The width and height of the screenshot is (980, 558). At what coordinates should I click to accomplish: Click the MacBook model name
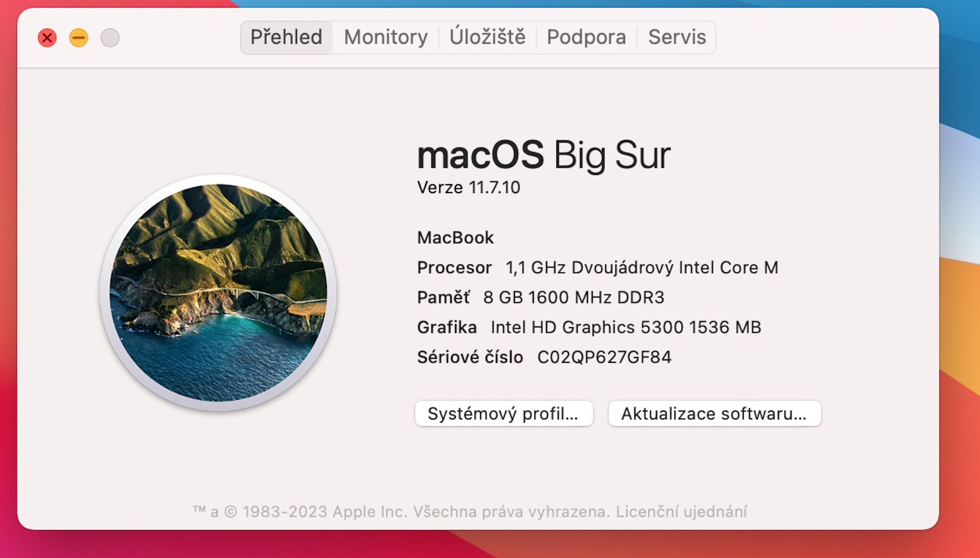pos(455,238)
